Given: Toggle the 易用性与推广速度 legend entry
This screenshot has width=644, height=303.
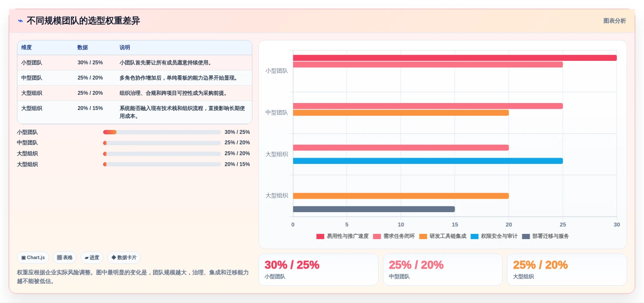Looking at the screenshot, I should [x=342, y=236].
